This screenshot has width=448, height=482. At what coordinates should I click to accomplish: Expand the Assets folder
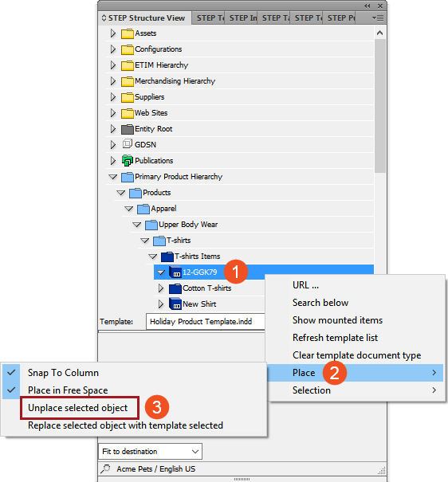(113, 33)
